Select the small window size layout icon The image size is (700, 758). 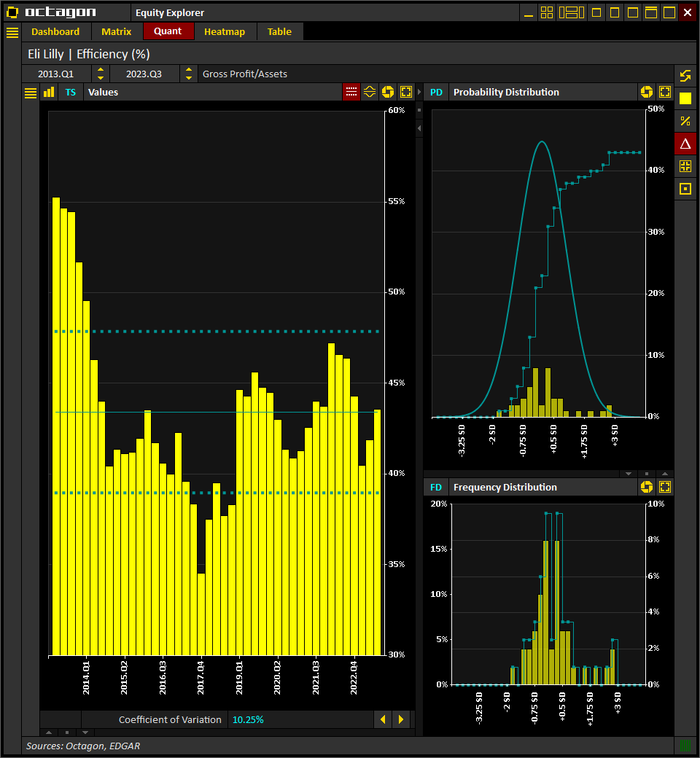(596, 12)
